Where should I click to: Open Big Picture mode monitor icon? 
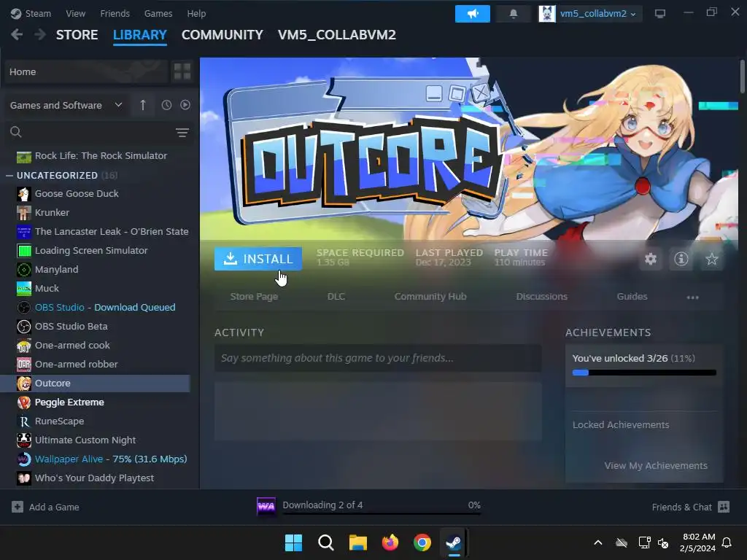point(659,14)
